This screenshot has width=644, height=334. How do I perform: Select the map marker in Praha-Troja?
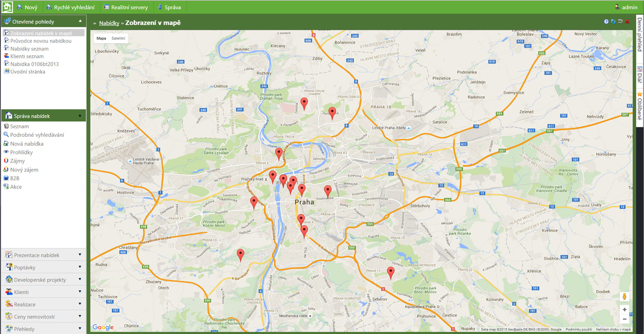[279, 154]
